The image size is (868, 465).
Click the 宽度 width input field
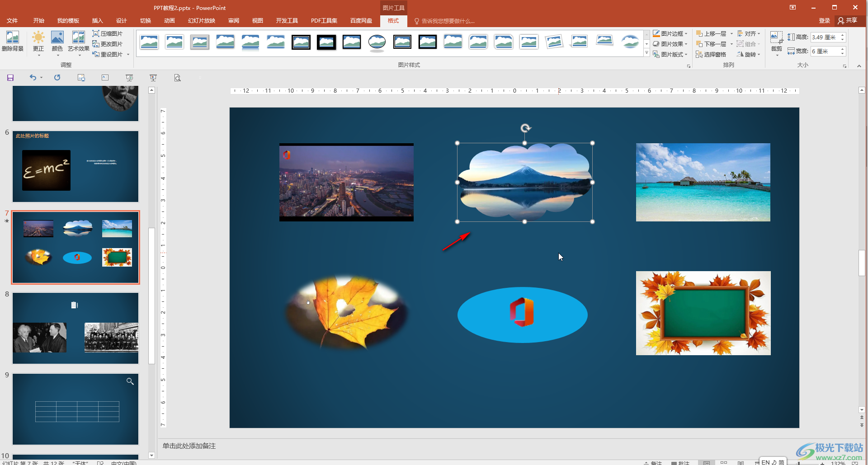[x=825, y=51]
